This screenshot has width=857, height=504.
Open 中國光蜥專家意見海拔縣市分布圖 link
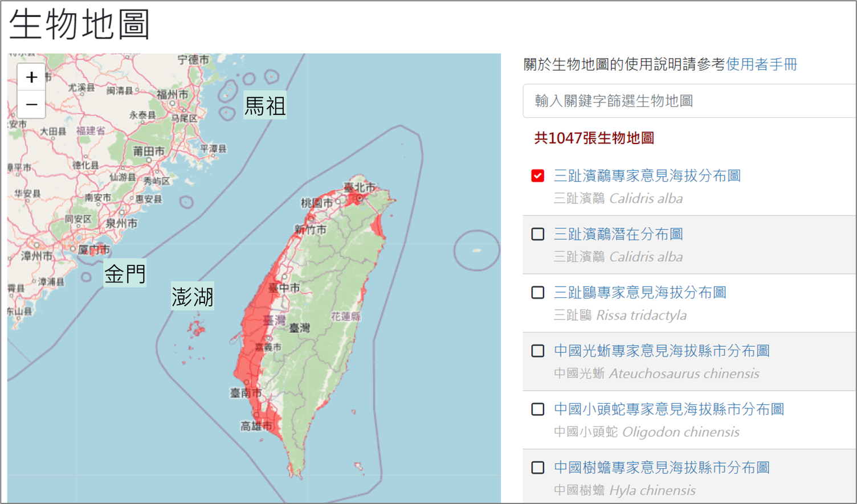pyautogui.click(x=662, y=351)
